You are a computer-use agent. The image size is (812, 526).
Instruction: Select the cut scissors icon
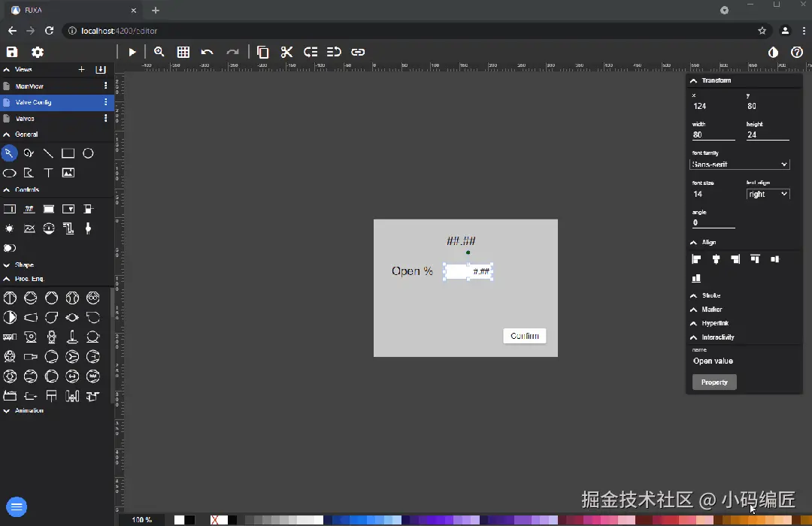point(286,52)
